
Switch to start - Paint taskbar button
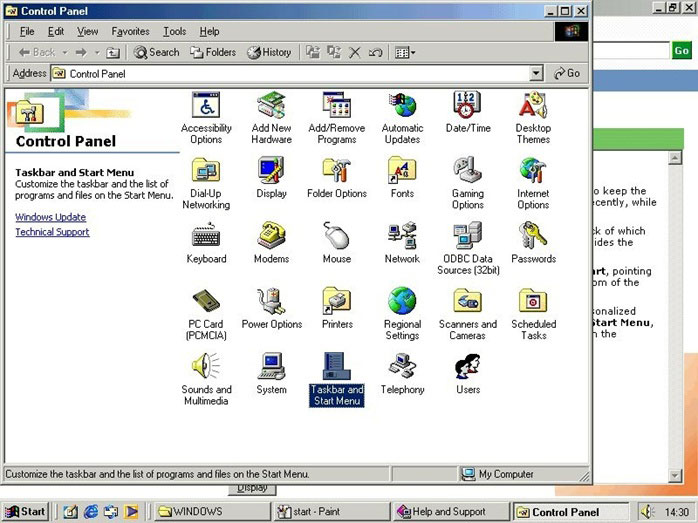tap(331, 512)
